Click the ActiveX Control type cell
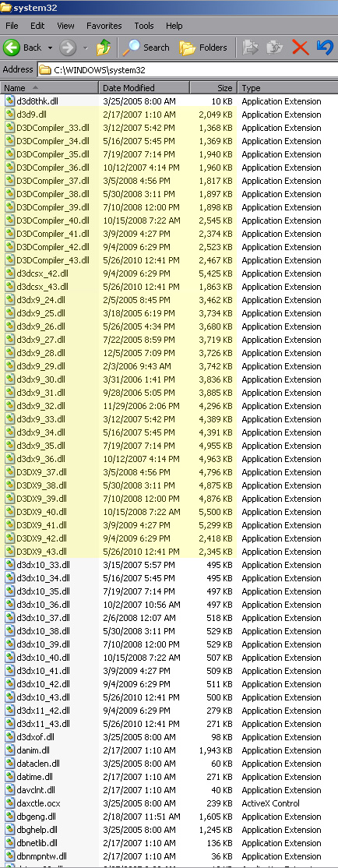This screenshot has width=338, height=868. point(270,803)
